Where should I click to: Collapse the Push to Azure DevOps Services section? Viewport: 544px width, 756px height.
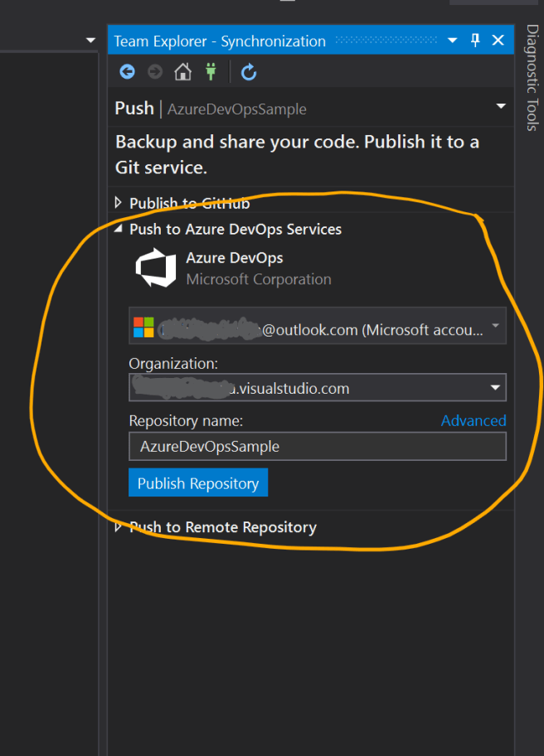(x=119, y=230)
